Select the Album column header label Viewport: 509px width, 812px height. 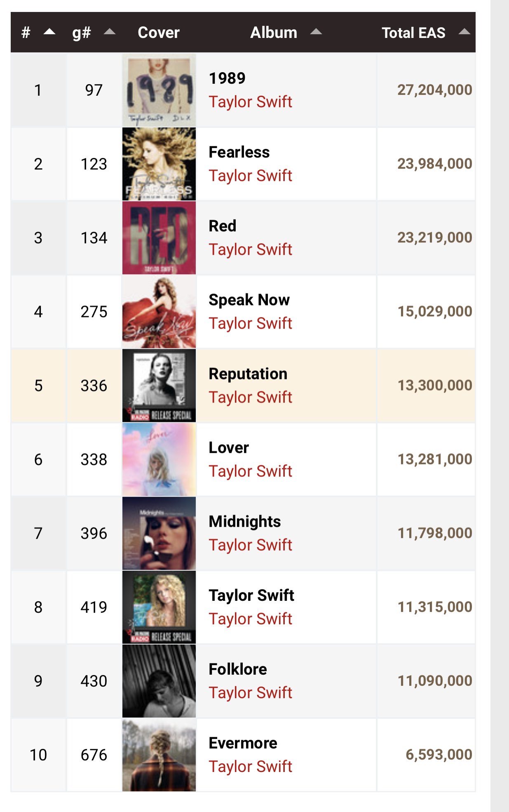(274, 33)
